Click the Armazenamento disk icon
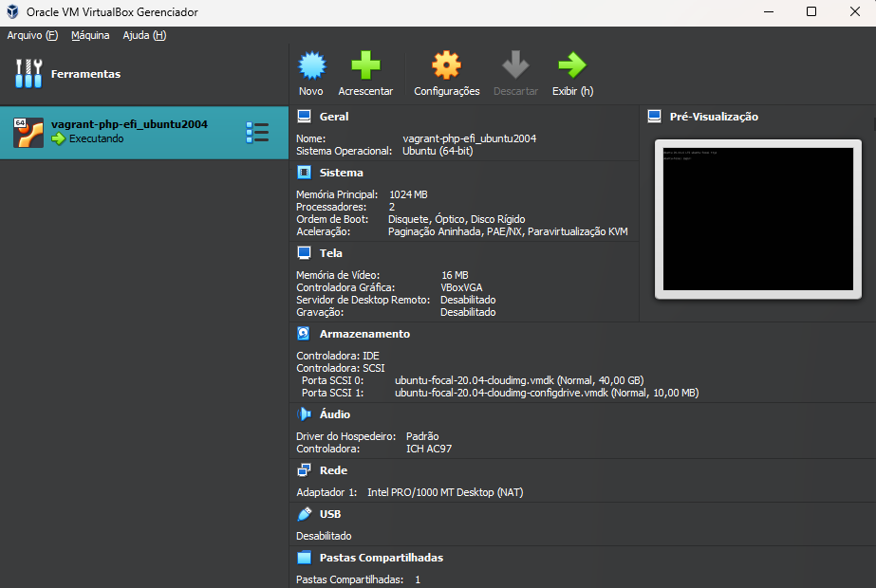876x588 pixels. 304,334
